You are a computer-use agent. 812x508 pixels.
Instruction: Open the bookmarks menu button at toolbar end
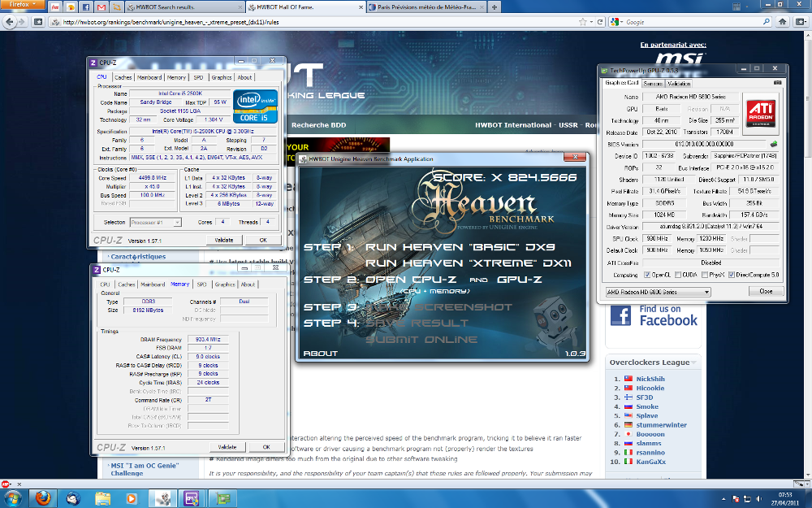point(801,22)
